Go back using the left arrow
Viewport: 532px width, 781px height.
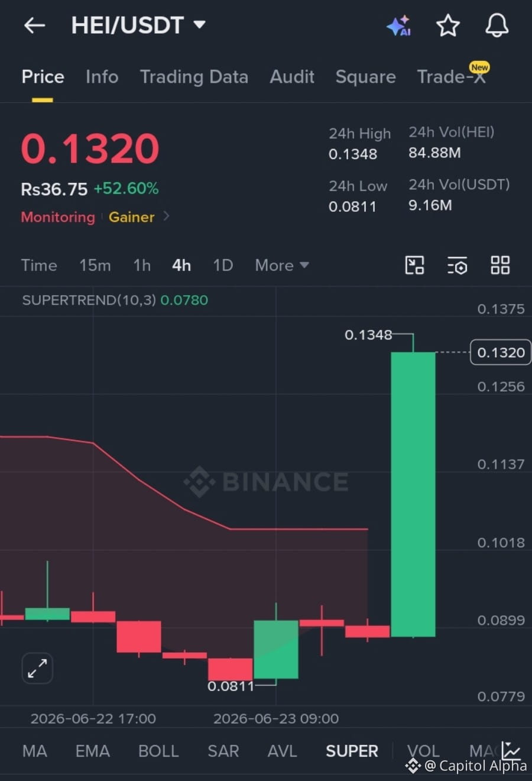point(34,25)
